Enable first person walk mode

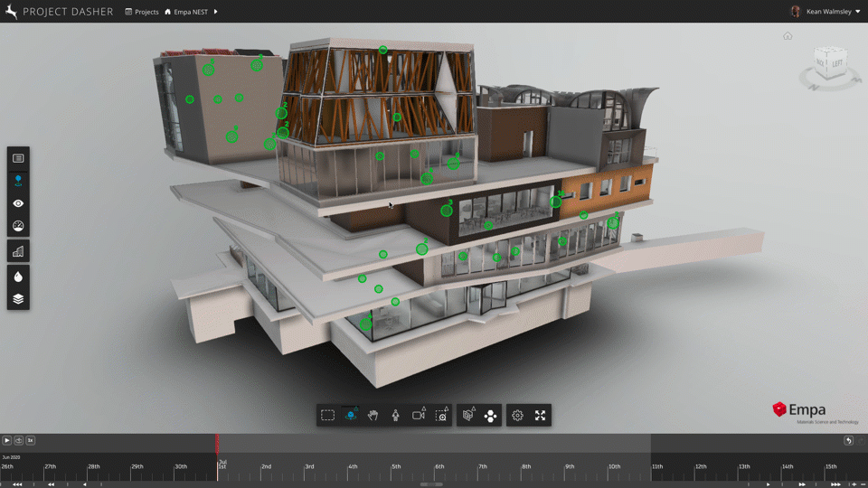coord(396,416)
